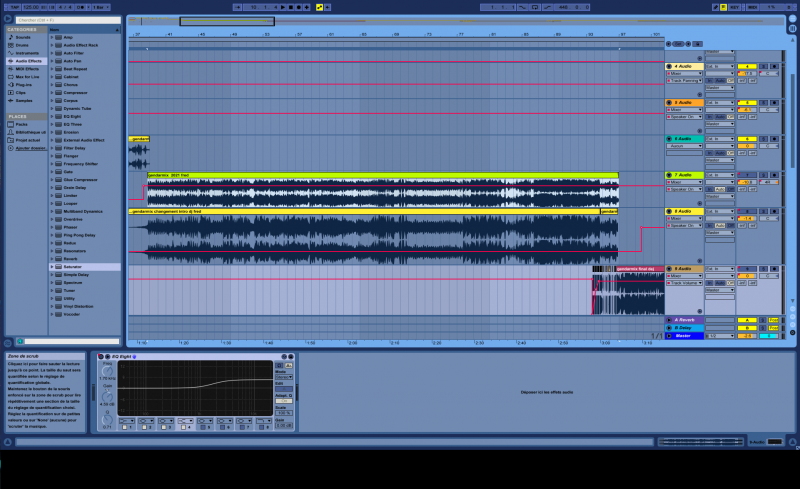
Task: Unfold the 4 Audio track
Action: point(669,66)
